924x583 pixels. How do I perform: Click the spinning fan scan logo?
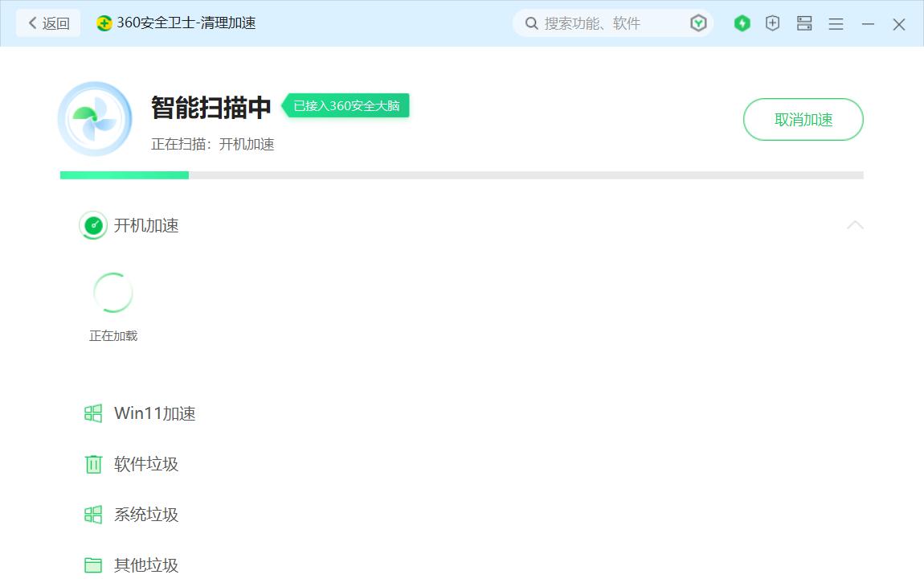95,118
